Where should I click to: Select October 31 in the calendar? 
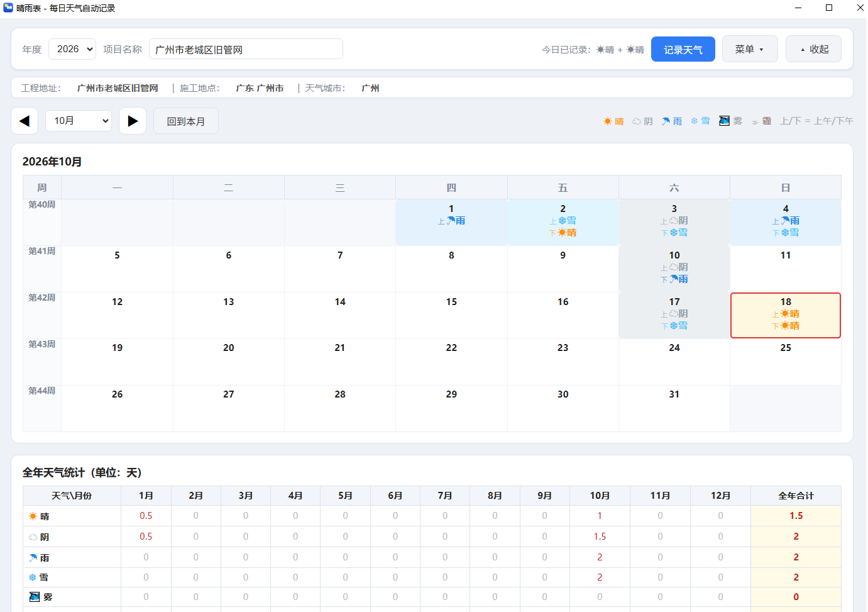(x=674, y=408)
